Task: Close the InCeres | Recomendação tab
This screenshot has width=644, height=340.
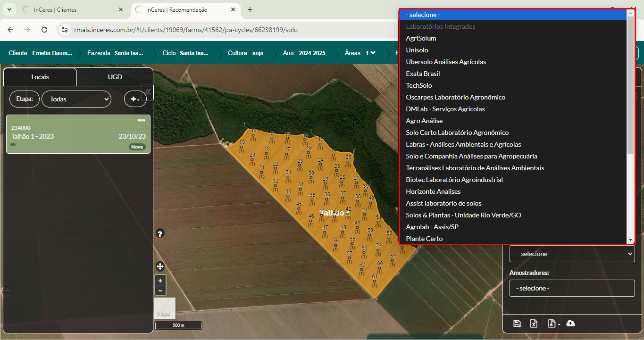Action: pos(233,9)
